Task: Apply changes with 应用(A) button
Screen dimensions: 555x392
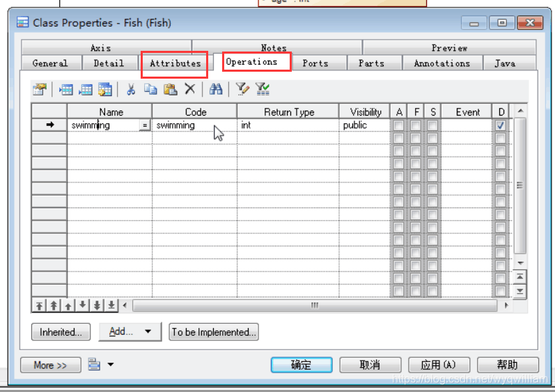Action: [439, 365]
